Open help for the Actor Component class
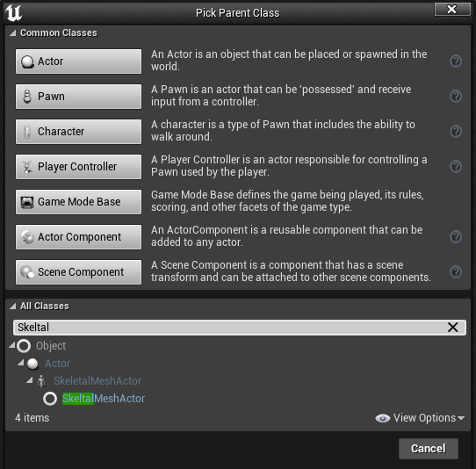The width and height of the screenshot is (476, 469). (x=456, y=237)
